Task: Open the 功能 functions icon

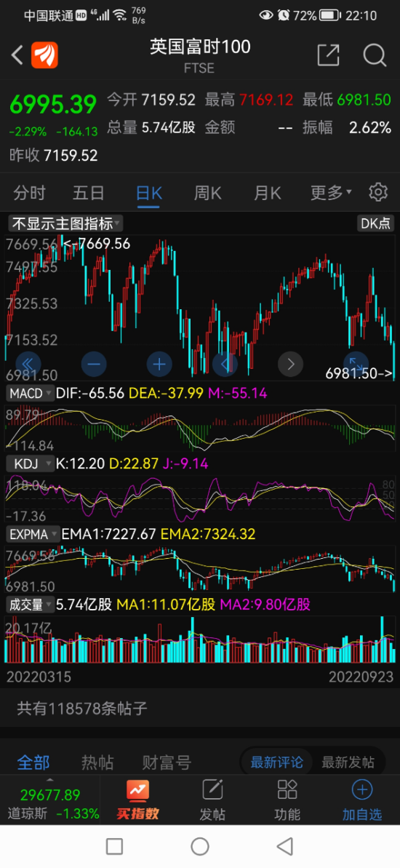Action: [x=287, y=800]
